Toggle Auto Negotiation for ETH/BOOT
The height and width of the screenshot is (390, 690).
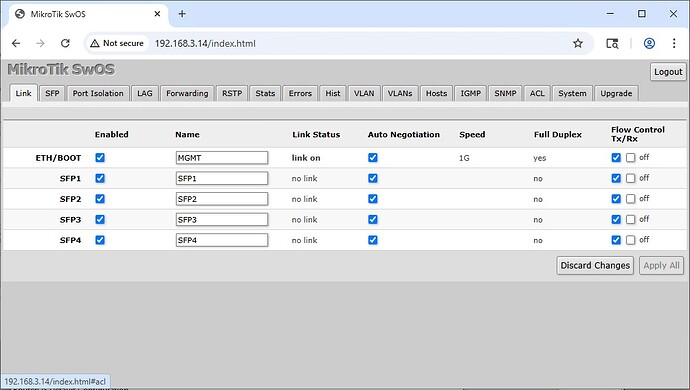click(373, 158)
